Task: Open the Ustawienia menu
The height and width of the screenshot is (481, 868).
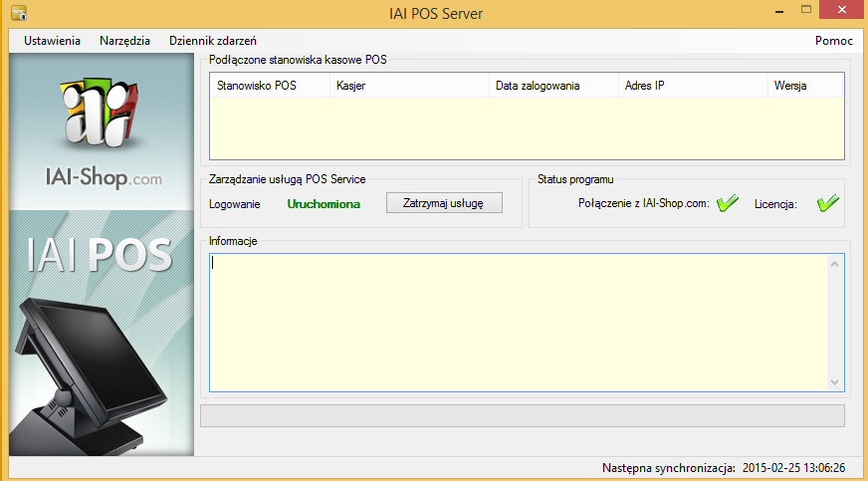Action: 52,41
